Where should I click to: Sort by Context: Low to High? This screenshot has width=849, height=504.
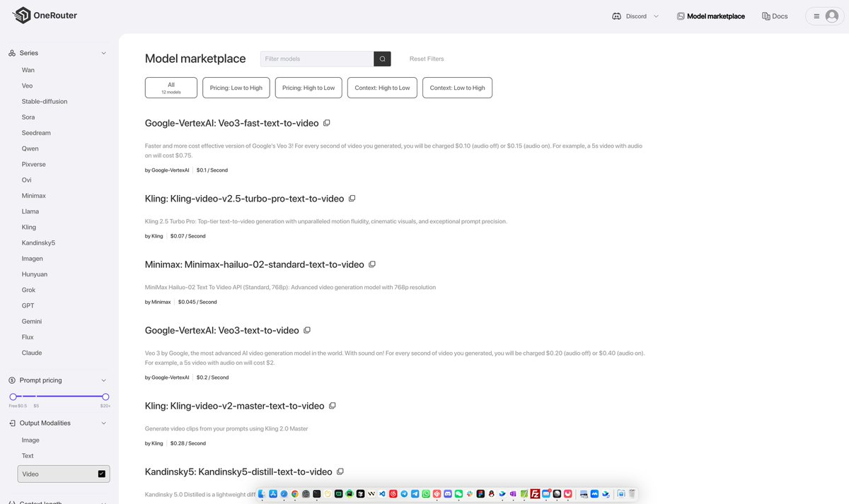458,88
